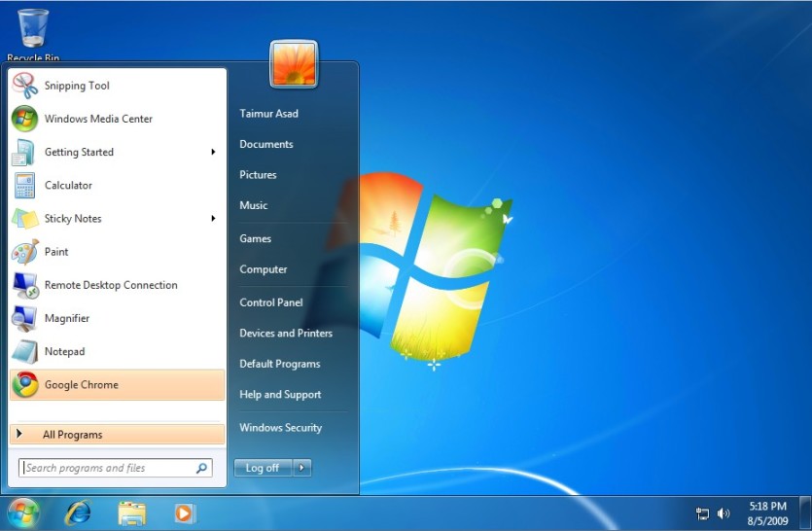Launch the Calculator app icon
Viewport: 812px width, 531px height.
(x=24, y=186)
